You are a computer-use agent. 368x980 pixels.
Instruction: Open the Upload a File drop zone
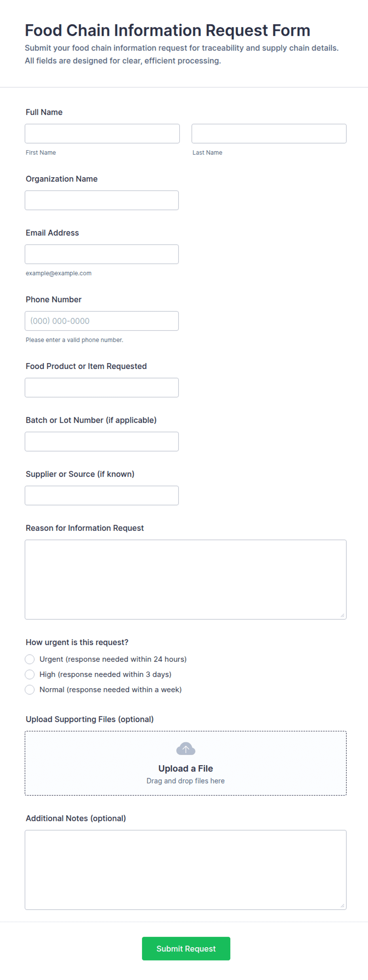[186, 763]
